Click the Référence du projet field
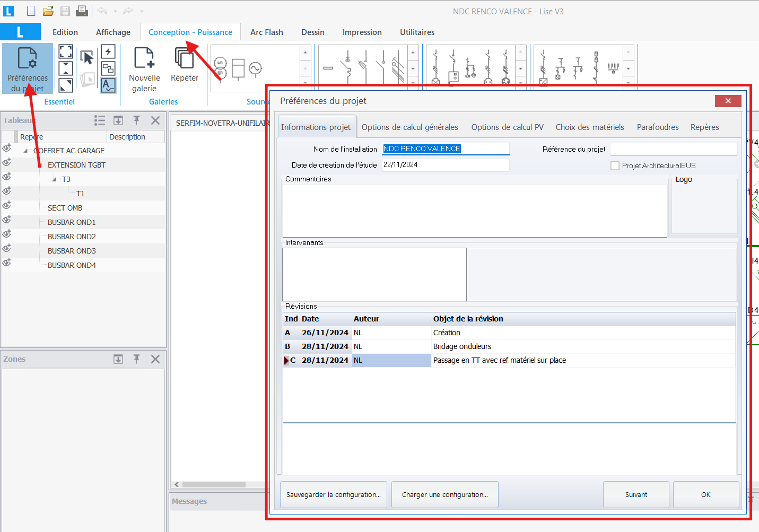This screenshot has width=759, height=532. pyautogui.click(x=674, y=149)
